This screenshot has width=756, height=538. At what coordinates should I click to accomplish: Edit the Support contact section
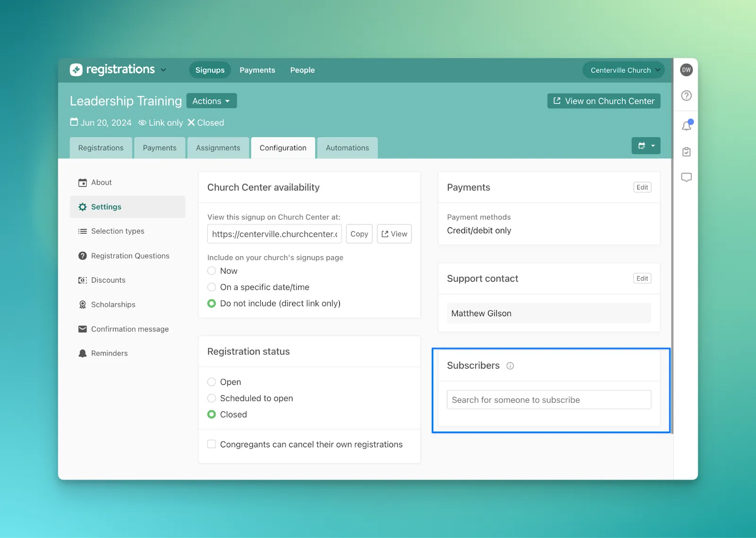point(642,278)
